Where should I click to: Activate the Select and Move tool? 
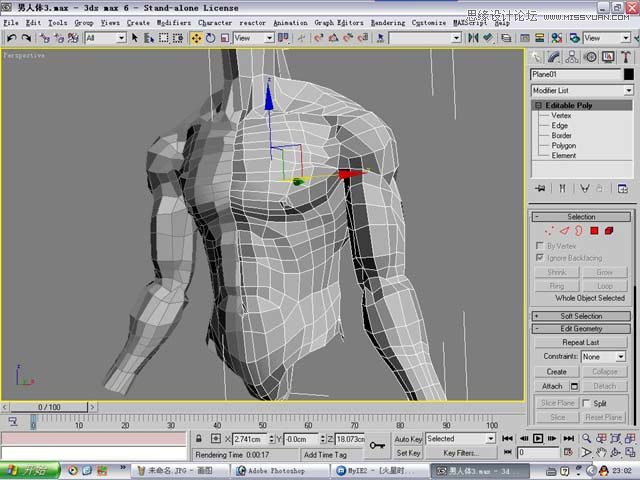[196, 38]
